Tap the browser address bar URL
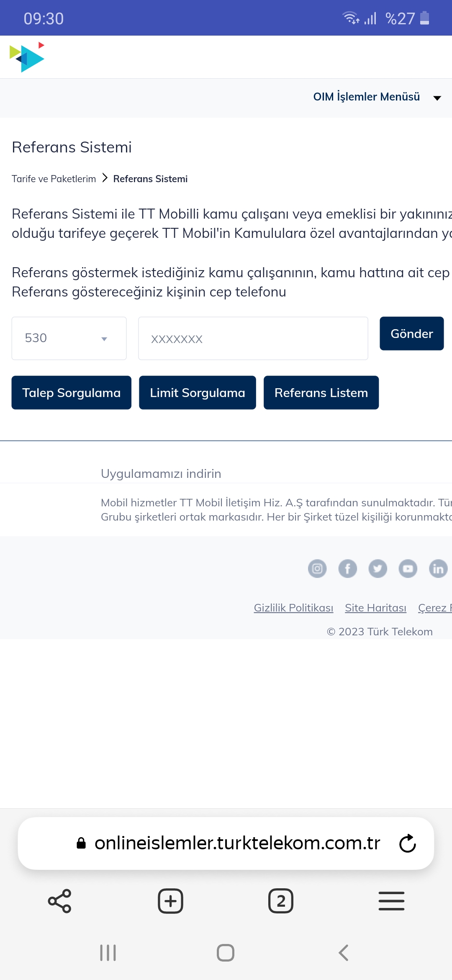The width and height of the screenshot is (452, 980). click(237, 843)
